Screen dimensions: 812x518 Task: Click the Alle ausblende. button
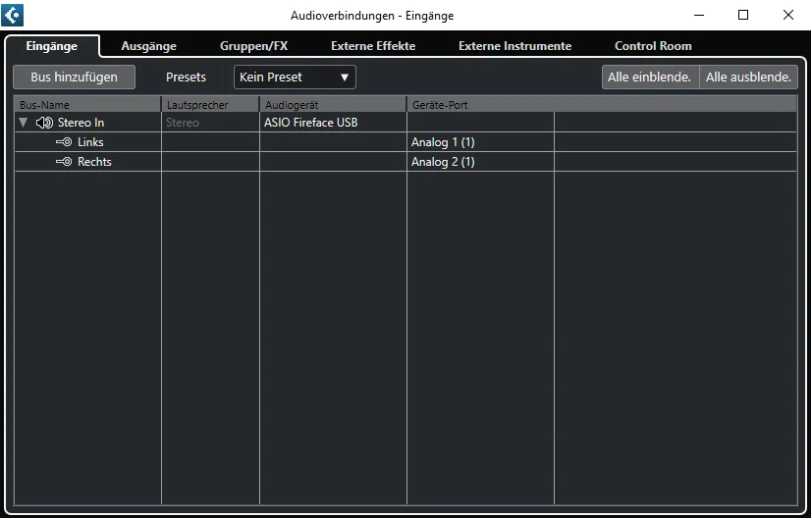pyautogui.click(x=748, y=78)
